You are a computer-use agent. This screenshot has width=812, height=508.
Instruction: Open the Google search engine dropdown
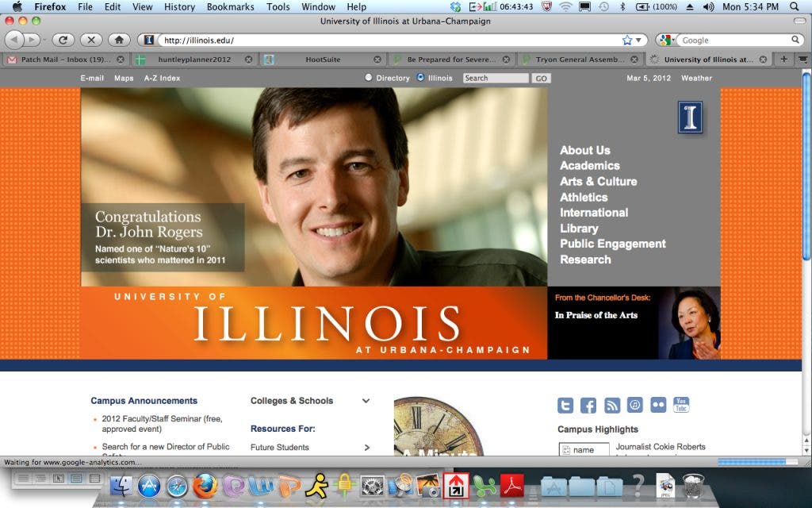[667, 40]
